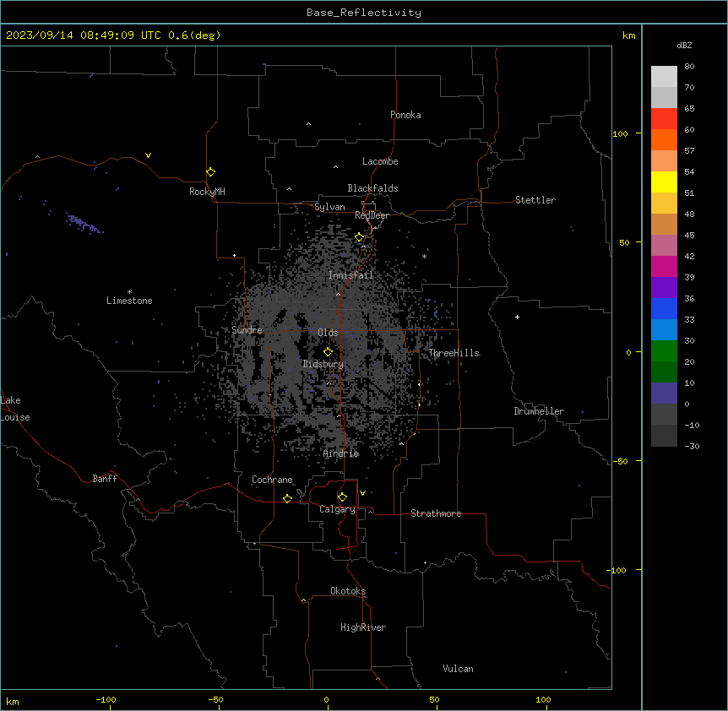Click the Base_Reflectivity title text
Viewport: 728px width, 711px height.
point(364,13)
